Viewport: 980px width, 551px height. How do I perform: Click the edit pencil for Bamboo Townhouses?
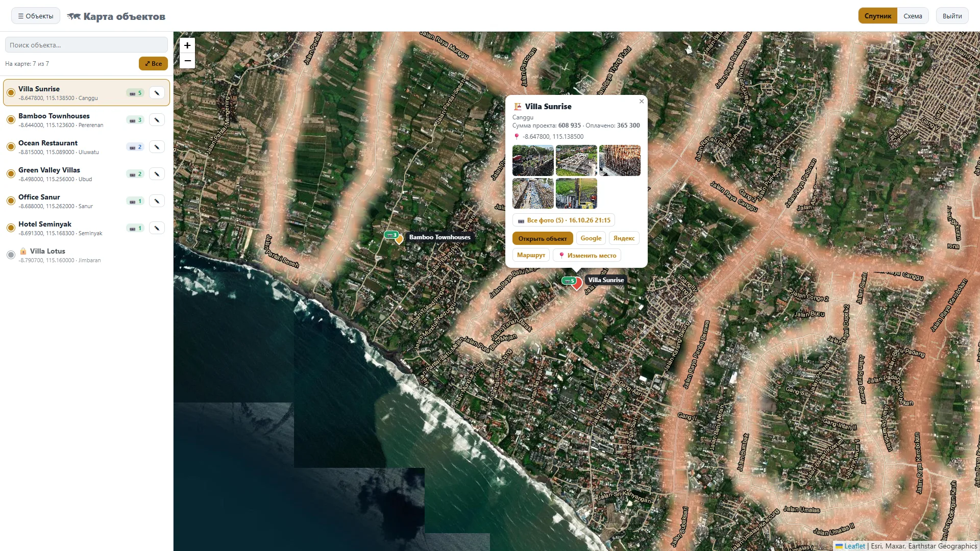coord(157,120)
